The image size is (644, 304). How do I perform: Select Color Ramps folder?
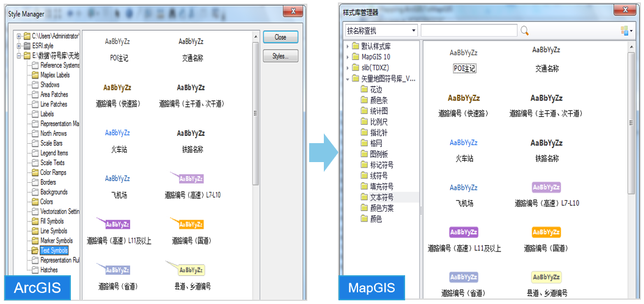click(x=48, y=172)
